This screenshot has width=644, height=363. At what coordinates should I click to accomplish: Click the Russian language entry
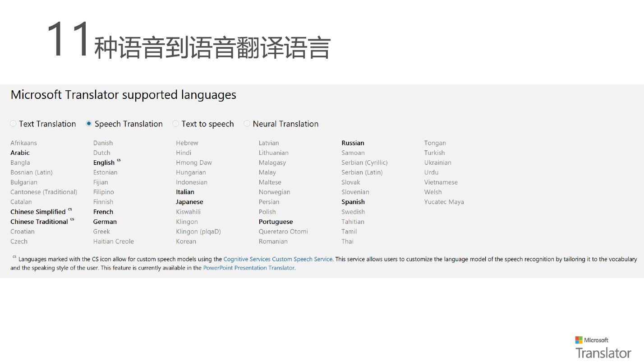pyautogui.click(x=353, y=143)
